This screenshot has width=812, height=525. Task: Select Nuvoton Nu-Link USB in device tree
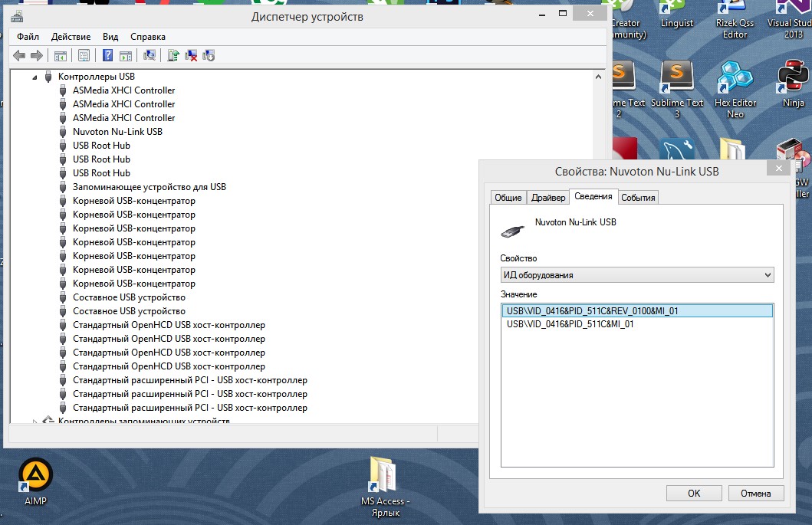(x=117, y=132)
